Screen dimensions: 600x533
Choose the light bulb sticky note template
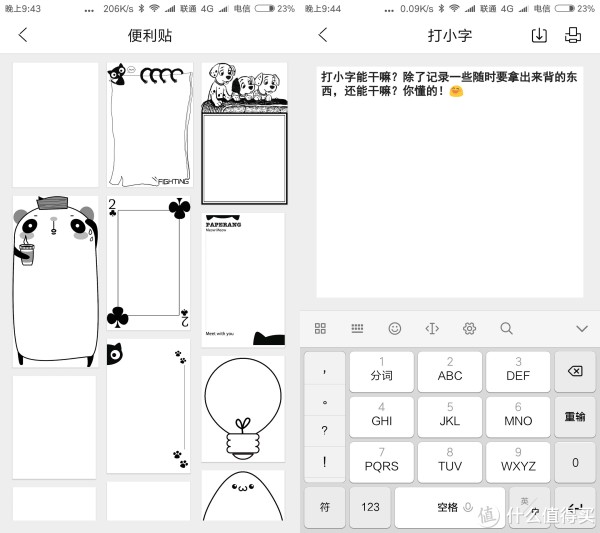(x=243, y=409)
